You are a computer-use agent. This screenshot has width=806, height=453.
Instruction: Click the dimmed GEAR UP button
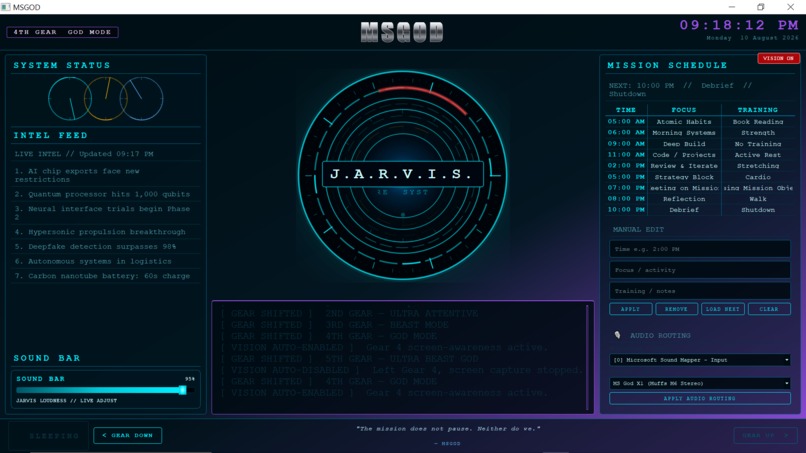click(765, 436)
